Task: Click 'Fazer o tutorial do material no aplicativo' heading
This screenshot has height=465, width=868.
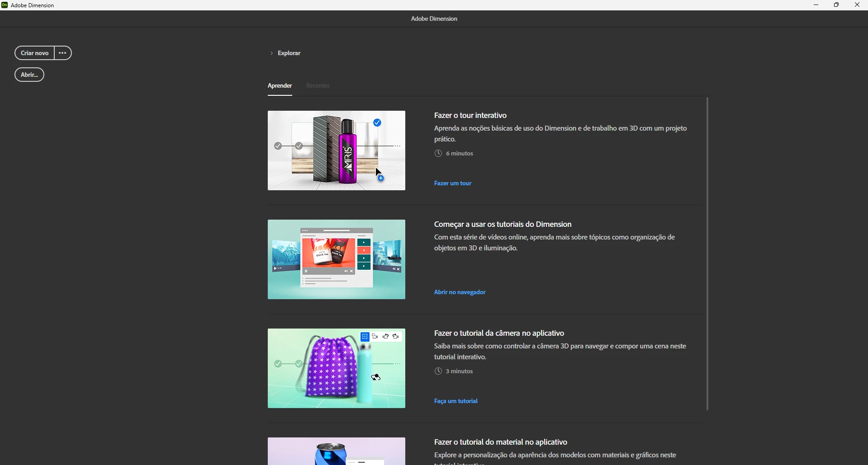Action: (x=501, y=442)
